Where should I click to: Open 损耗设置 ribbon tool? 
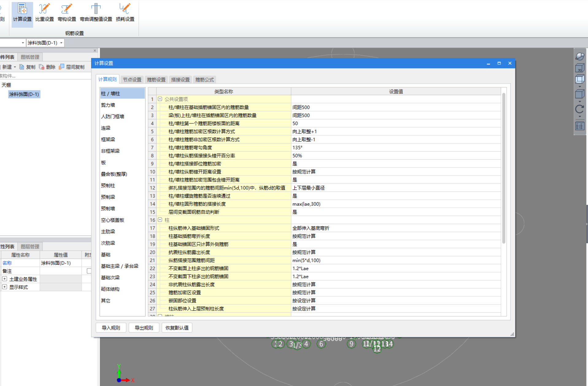tap(125, 13)
